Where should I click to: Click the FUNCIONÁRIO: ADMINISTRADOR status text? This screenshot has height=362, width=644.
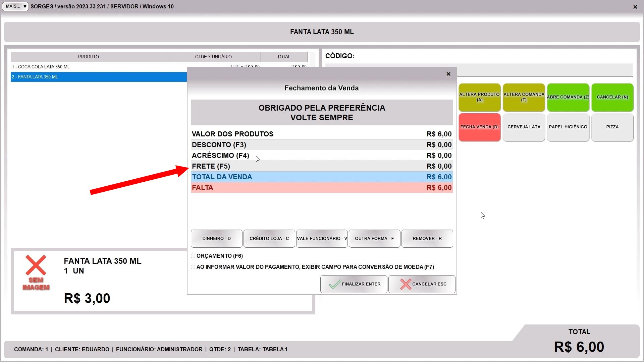coord(159,350)
